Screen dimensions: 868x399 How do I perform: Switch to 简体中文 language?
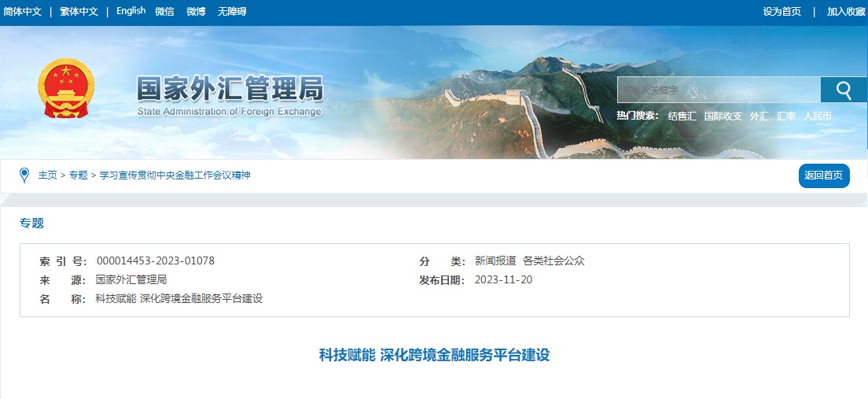(23, 12)
